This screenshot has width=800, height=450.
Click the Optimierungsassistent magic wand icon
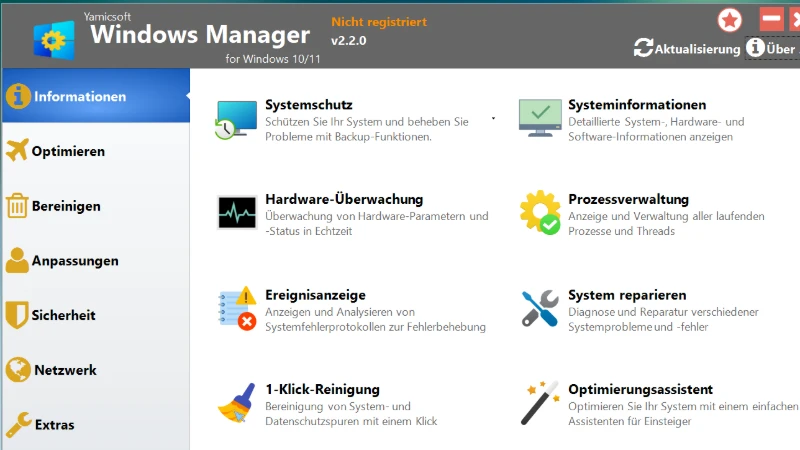click(x=540, y=403)
